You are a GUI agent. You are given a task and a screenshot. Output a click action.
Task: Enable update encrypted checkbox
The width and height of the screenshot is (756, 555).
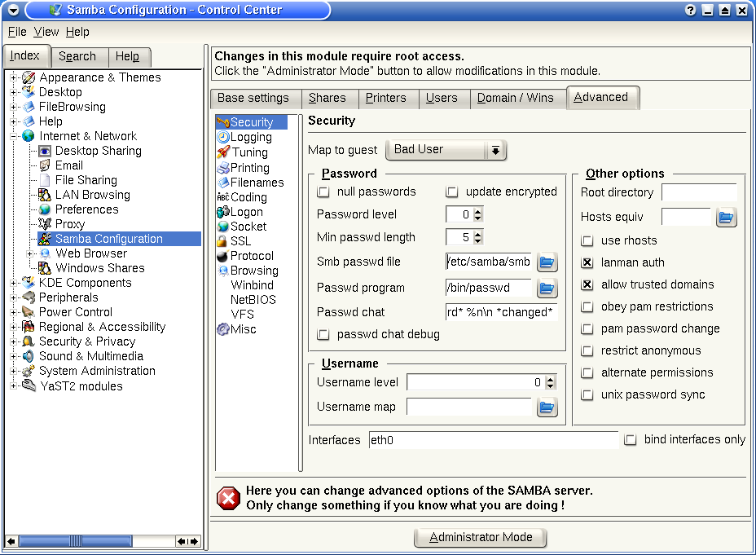[x=452, y=192]
